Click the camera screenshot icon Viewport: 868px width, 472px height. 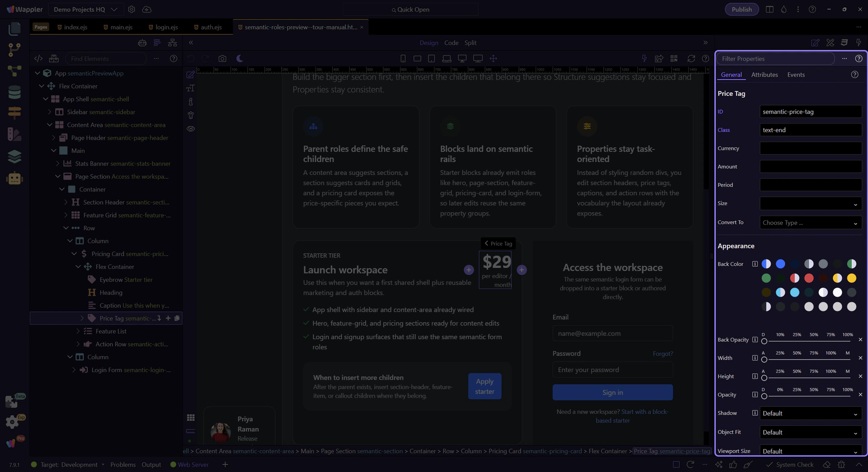[222, 58]
